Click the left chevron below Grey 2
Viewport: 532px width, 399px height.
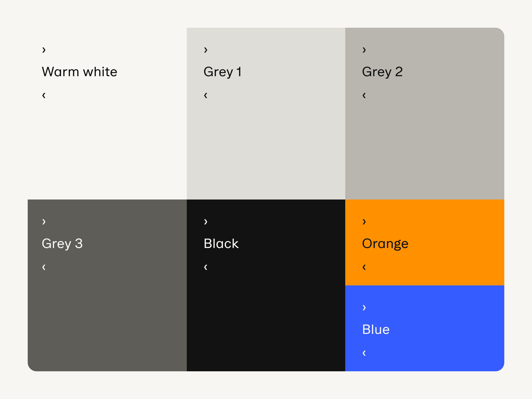pyautogui.click(x=364, y=95)
